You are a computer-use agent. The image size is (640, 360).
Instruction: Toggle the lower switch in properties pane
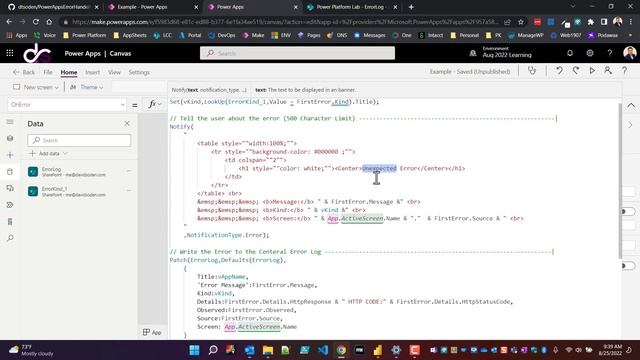tap(628, 266)
